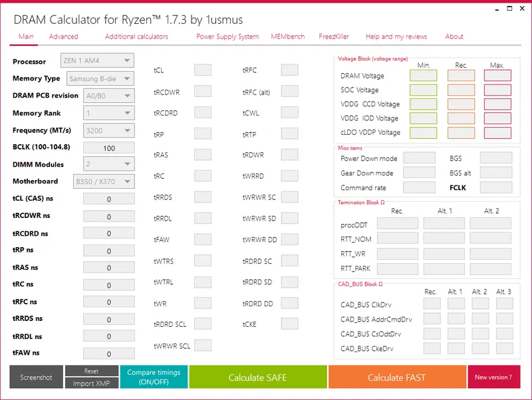
Task: Click the cLDO VDDP Voltage Rec. box
Action: 461,132
